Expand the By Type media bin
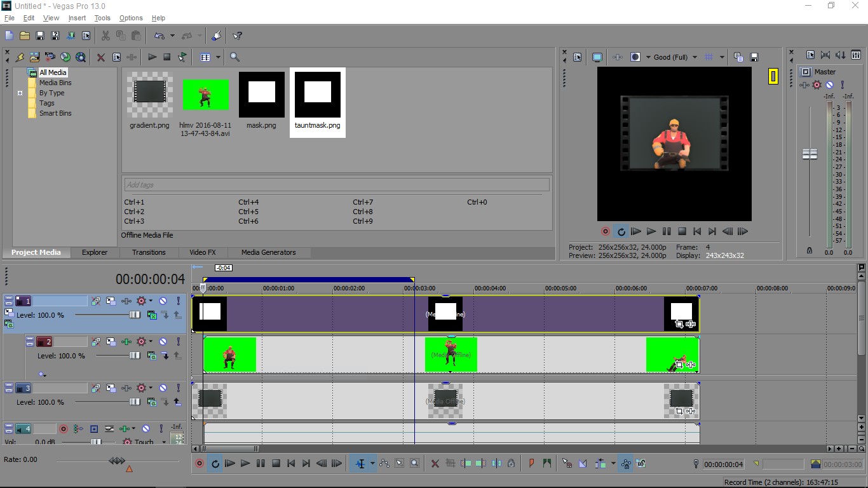Image resolution: width=868 pixels, height=488 pixels. click(20, 93)
